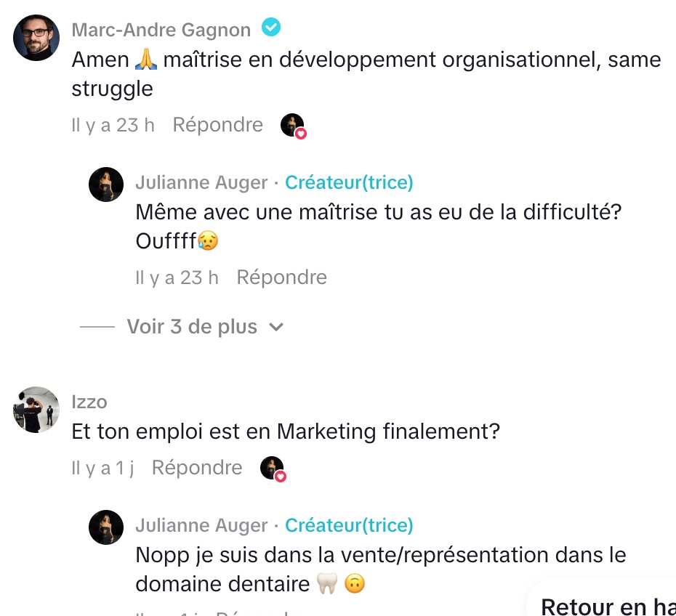Click the verified badge beside Marc-Andre Gagnon

pyautogui.click(x=271, y=28)
